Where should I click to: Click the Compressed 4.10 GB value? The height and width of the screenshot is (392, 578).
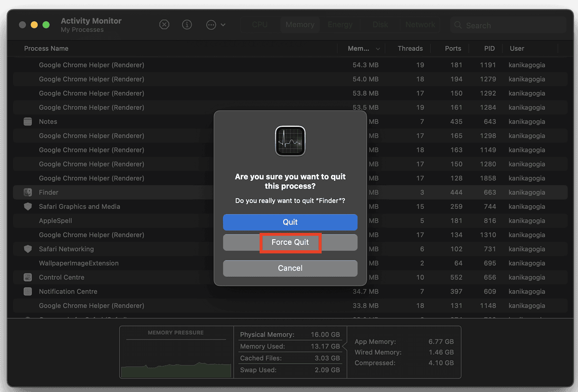click(441, 363)
